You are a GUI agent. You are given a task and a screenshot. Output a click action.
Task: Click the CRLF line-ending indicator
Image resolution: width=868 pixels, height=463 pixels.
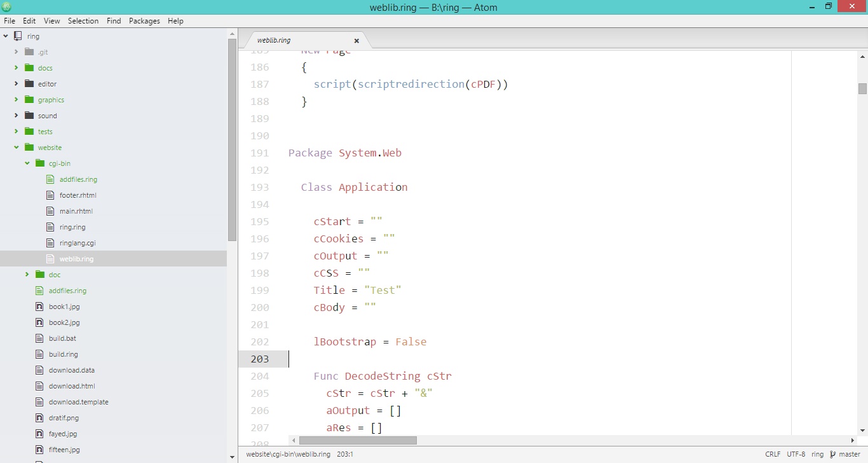point(773,454)
